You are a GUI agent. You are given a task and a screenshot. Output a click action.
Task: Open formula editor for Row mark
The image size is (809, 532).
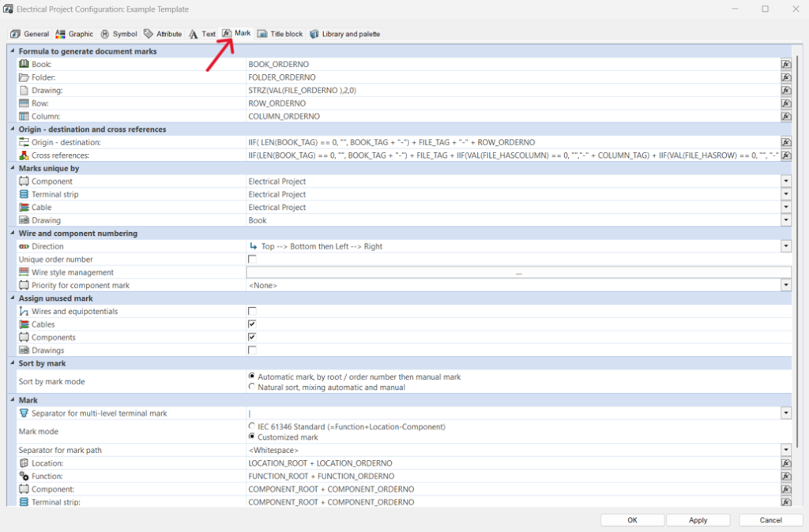[x=786, y=103]
